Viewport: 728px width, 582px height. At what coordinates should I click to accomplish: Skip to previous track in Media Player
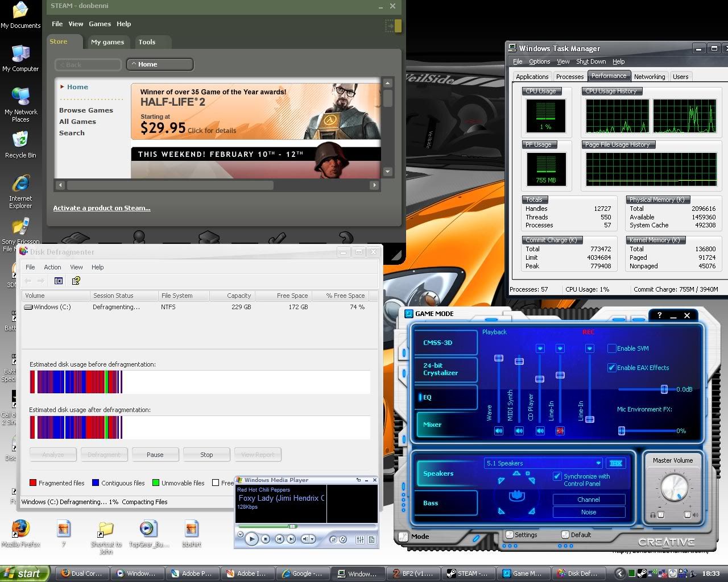tap(279, 539)
